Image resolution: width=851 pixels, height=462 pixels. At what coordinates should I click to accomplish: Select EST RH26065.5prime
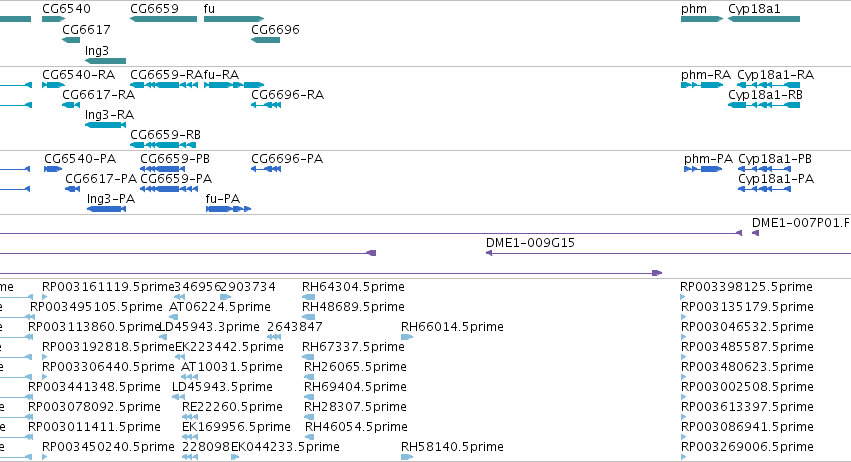pyautogui.click(x=355, y=367)
